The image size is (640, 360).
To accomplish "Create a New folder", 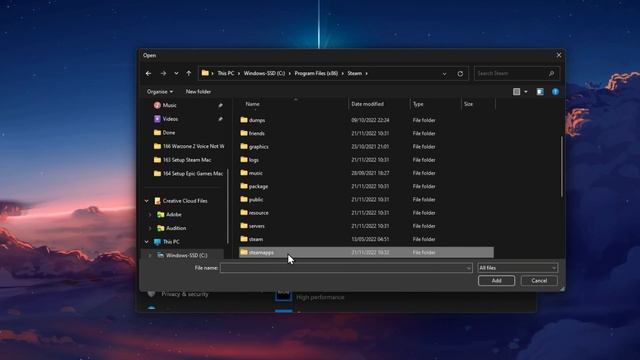I will tap(198, 92).
